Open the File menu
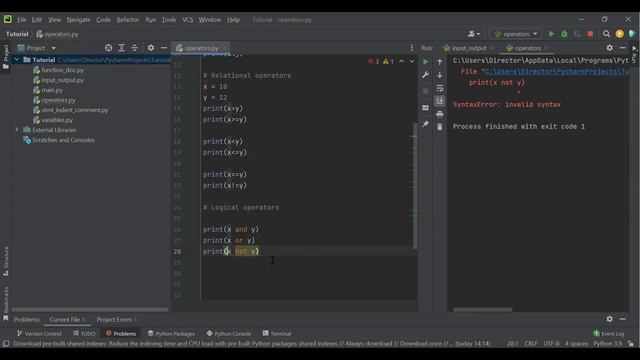Viewport: 640px width, 360px height. click(x=22, y=20)
